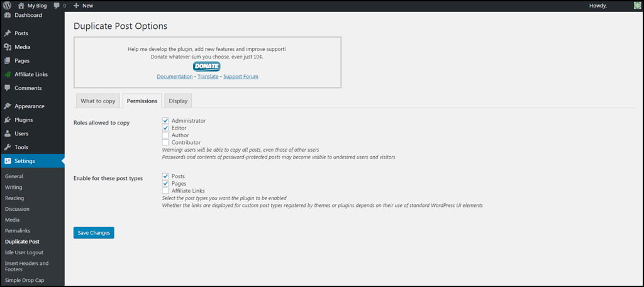Open the WordPress logo menu

point(7,6)
